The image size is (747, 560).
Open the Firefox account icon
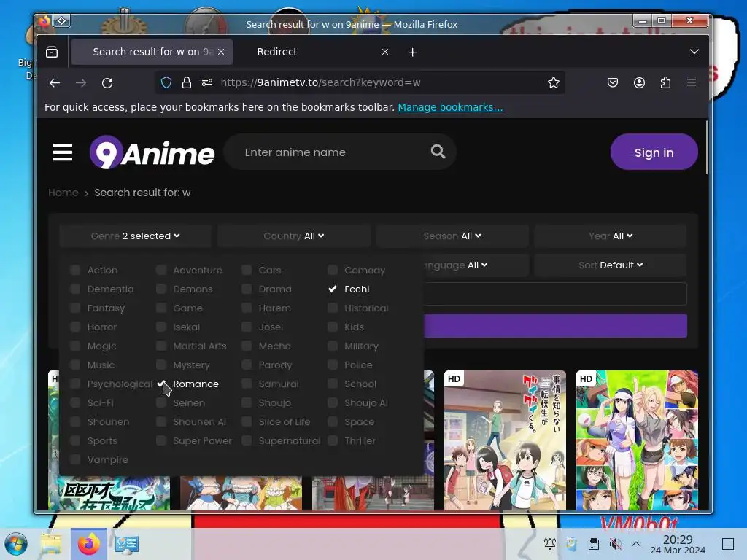[x=639, y=83]
